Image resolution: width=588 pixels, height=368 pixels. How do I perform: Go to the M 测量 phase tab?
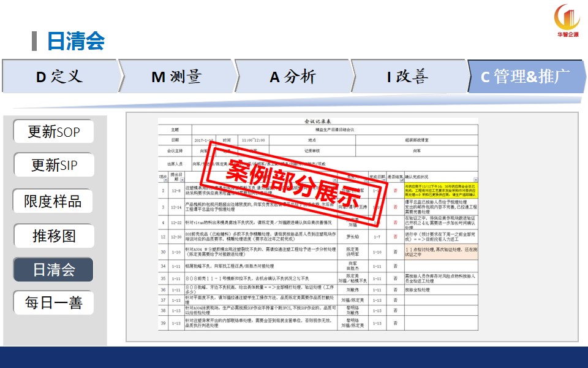coord(176,77)
